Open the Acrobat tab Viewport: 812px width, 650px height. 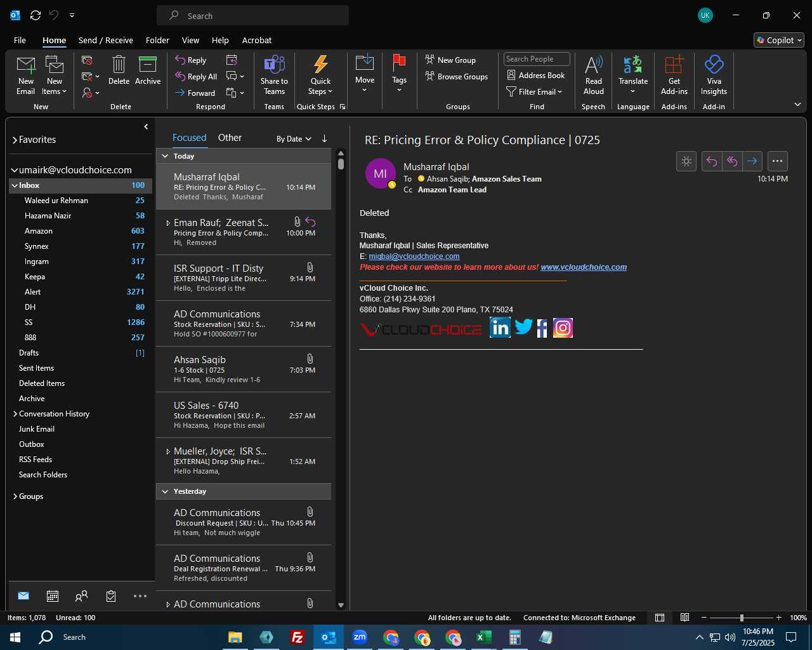(257, 40)
